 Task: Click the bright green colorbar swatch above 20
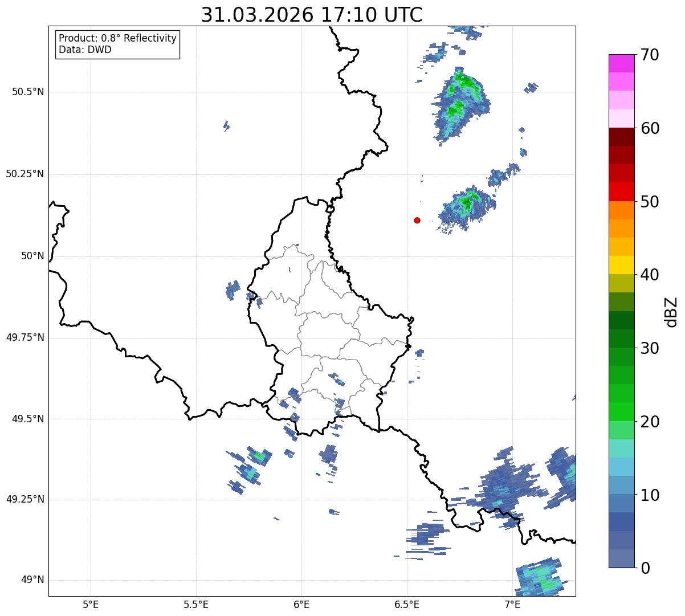click(622, 412)
